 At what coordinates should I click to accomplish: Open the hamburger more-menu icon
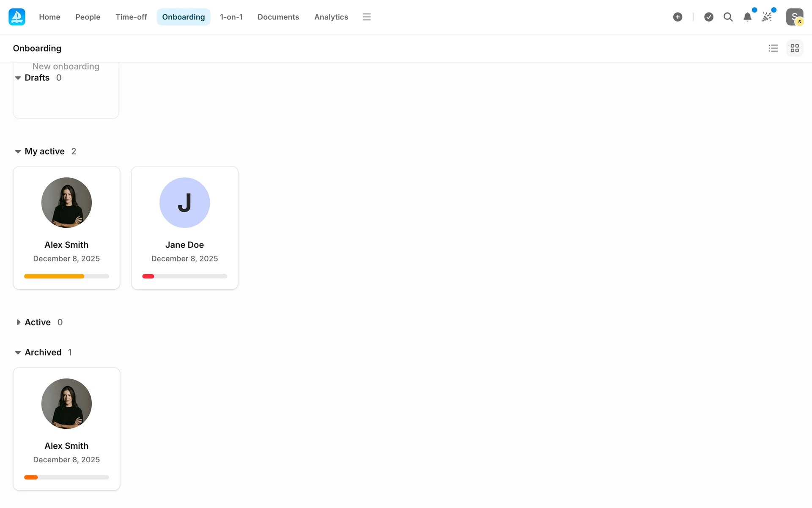[367, 17]
